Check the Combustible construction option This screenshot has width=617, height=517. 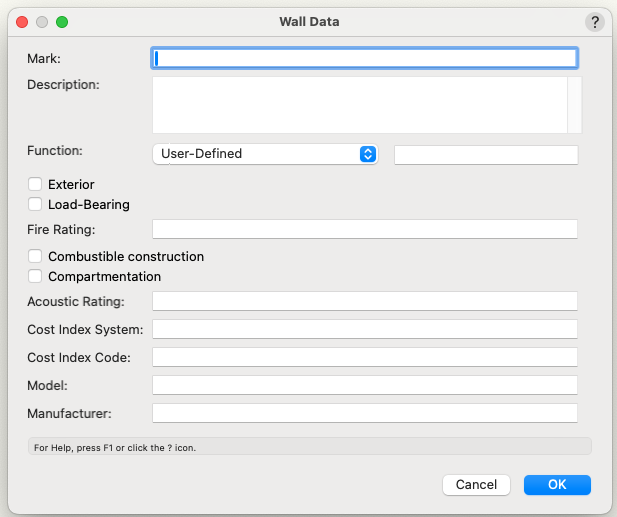point(36,256)
